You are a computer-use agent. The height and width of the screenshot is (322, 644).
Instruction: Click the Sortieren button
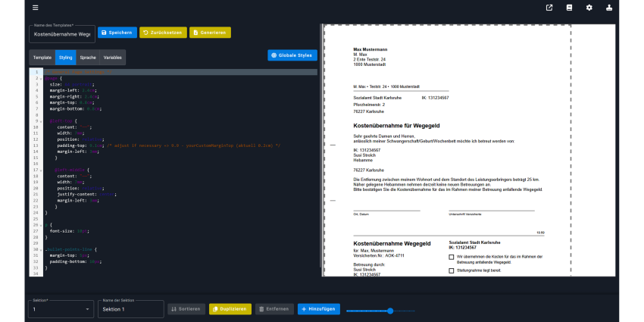pyautogui.click(x=186, y=309)
